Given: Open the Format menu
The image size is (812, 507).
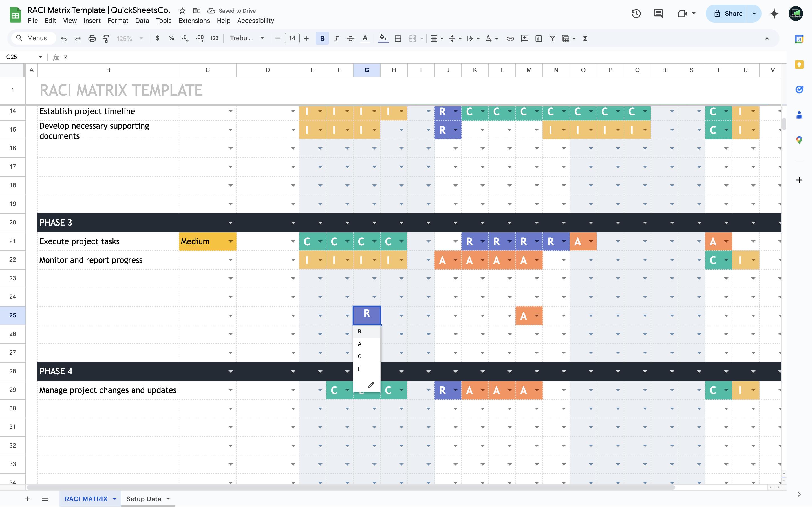Looking at the screenshot, I should [x=118, y=21].
